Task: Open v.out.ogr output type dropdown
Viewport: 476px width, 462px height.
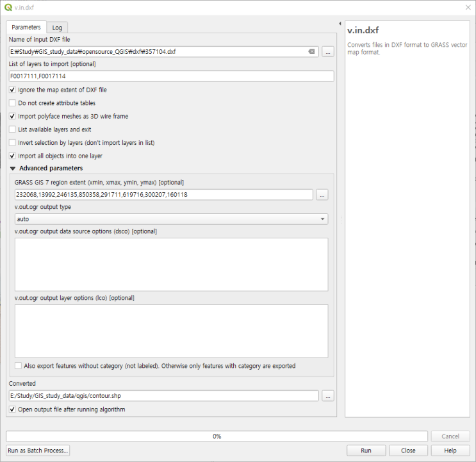Action: point(171,219)
